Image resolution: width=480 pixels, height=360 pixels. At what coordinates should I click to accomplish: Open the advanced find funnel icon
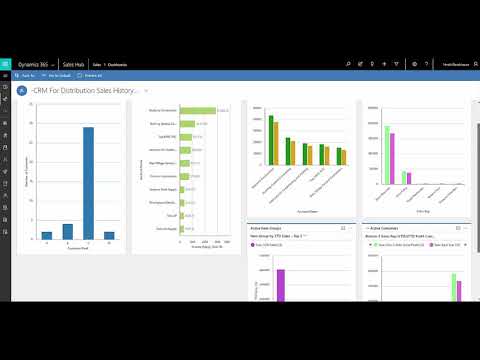point(396,64)
